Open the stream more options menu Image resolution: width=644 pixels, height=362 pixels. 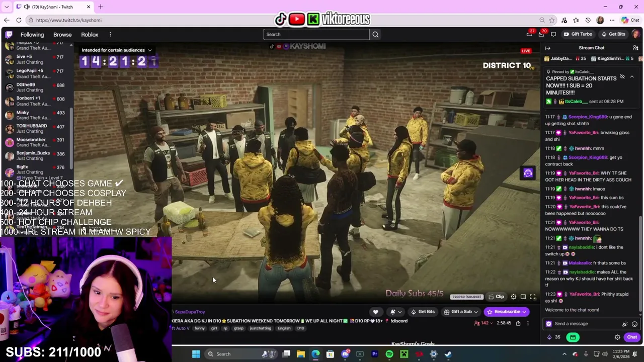coord(528,323)
